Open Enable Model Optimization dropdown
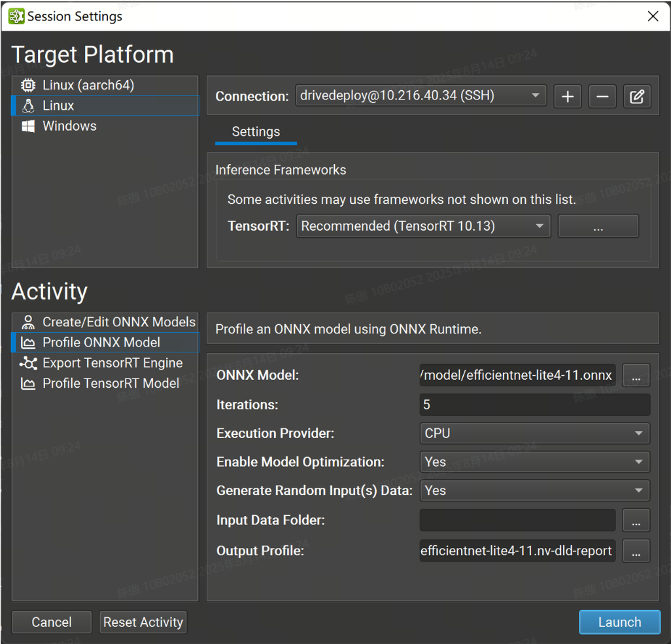Image resolution: width=671 pixels, height=644 pixels. click(x=534, y=462)
